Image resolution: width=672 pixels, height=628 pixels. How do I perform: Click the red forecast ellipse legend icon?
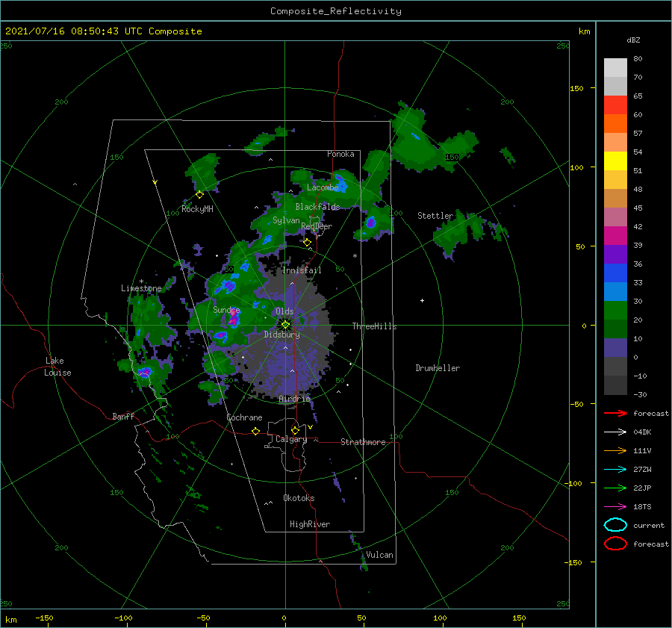point(615,544)
